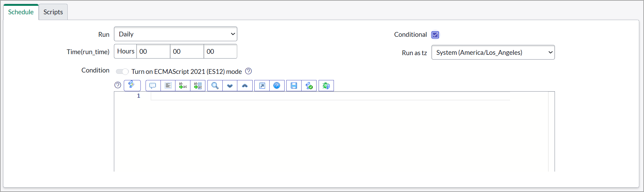Select the Schedule tab
644x192 pixels.
[21, 12]
